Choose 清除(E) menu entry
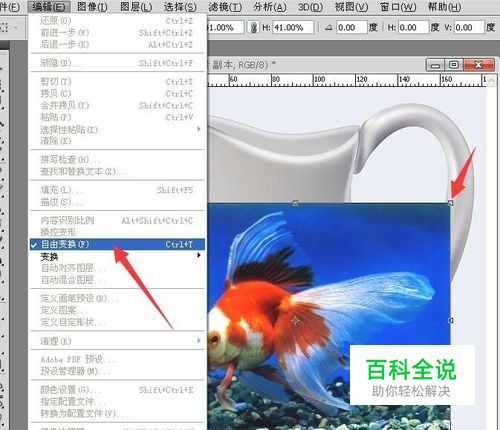Image resolution: width=500 pixels, height=430 pixels. click(x=117, y=141)
